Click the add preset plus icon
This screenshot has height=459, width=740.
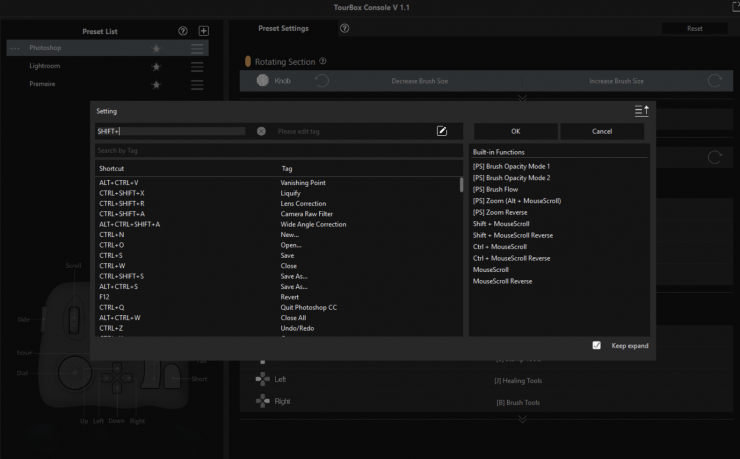tap(204, 31)
